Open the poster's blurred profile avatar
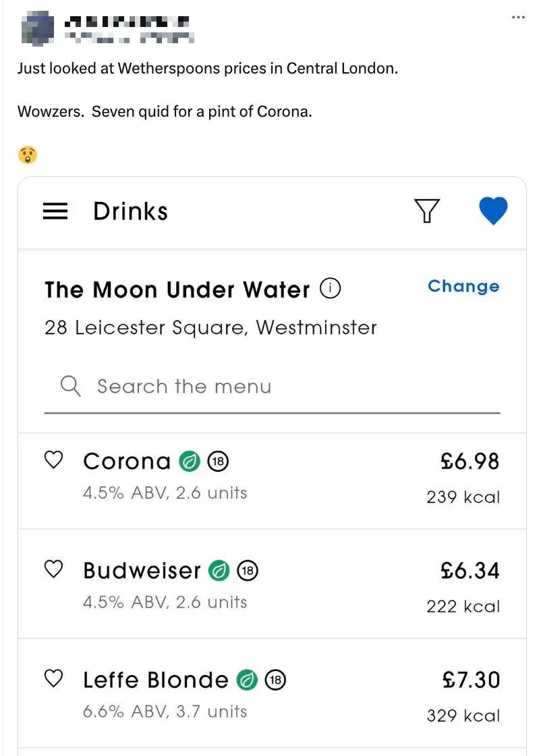The image size is (537, 756). click(39, 27)
